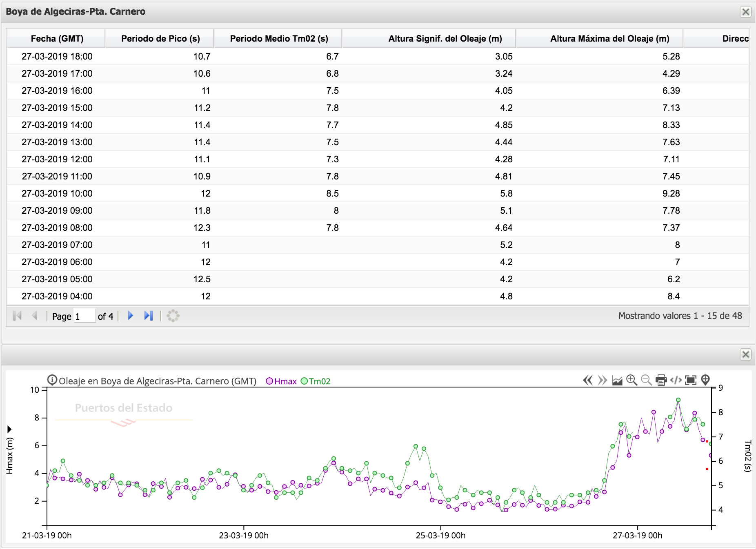This screenshot has width=756, height=549.
Task: Go to the previous table page
Action: tap(35, 316)
